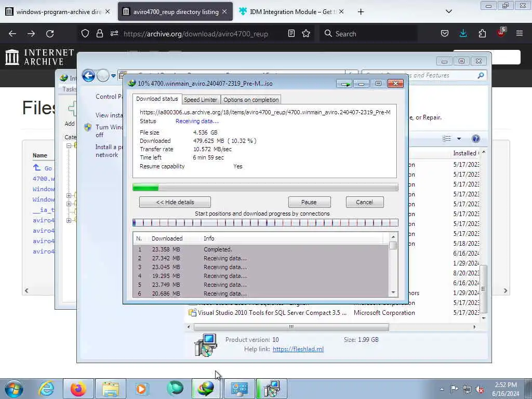Open view options dropdown arrow
532x399 pixels.
click(x=459, y=138)
